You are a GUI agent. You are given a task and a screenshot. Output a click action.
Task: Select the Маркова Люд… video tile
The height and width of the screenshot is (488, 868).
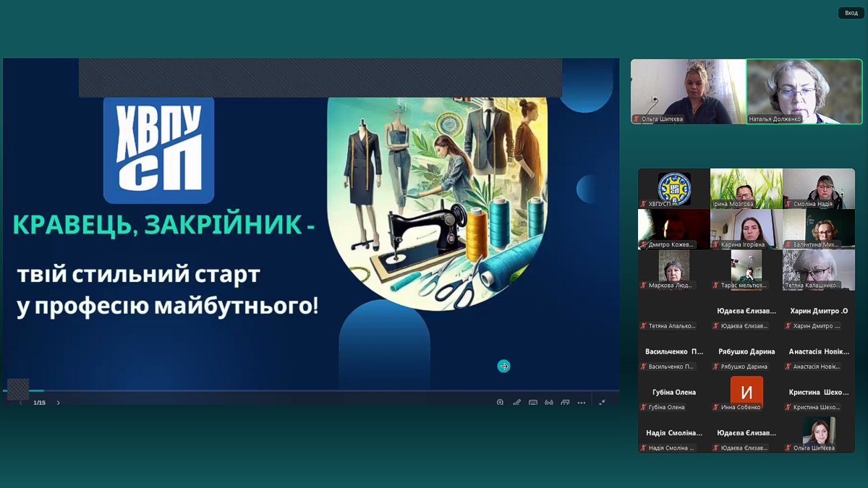(x=674, y=270)
